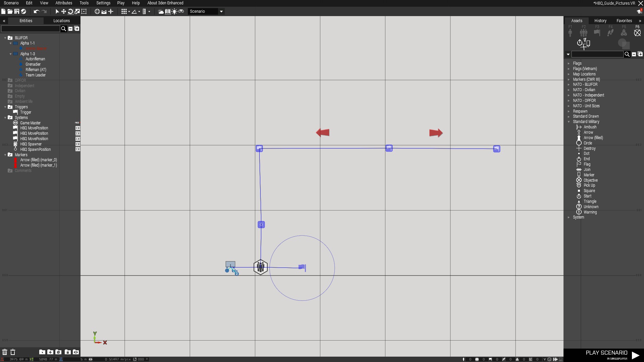
Task: Undo the last action
Action: [x=37, y=11]
